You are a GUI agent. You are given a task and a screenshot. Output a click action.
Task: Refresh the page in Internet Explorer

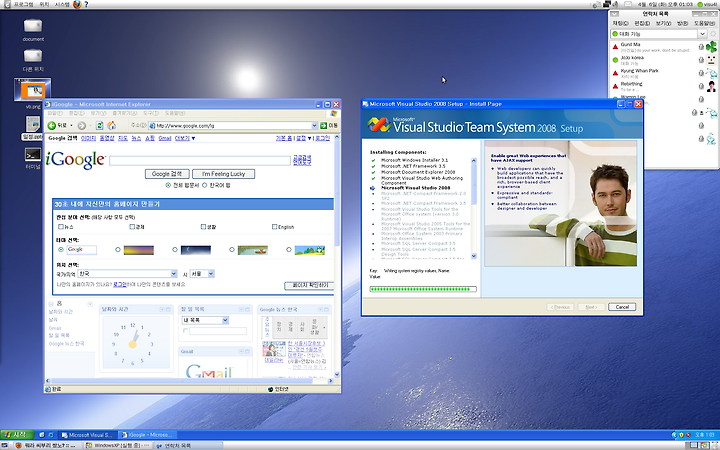pyautogui.click(x=99, y=125)
